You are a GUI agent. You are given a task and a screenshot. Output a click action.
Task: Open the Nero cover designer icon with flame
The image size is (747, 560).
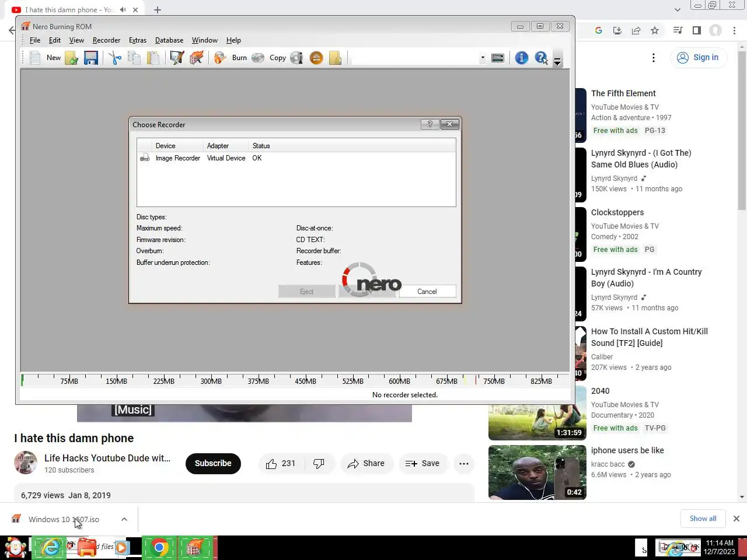197,58
